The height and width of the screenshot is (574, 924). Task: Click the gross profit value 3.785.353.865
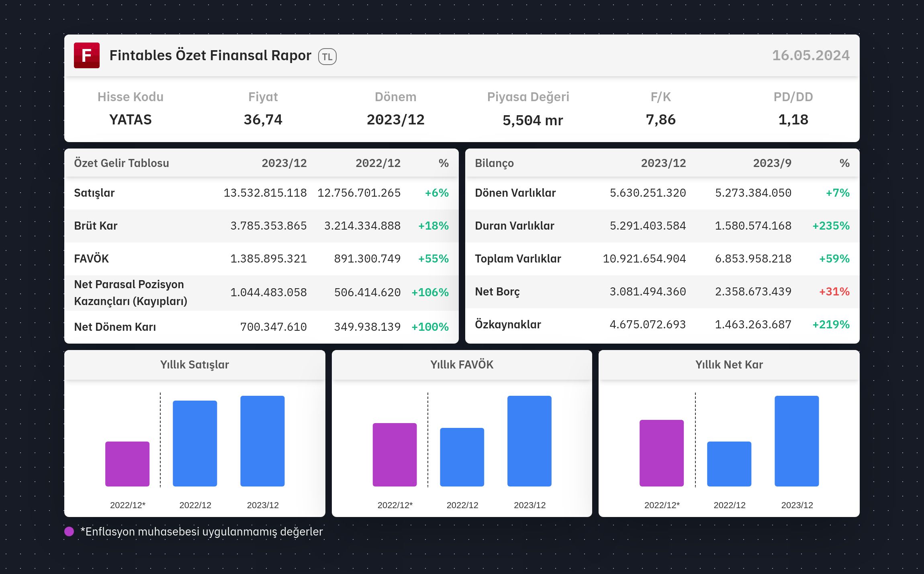click(269, 226)
